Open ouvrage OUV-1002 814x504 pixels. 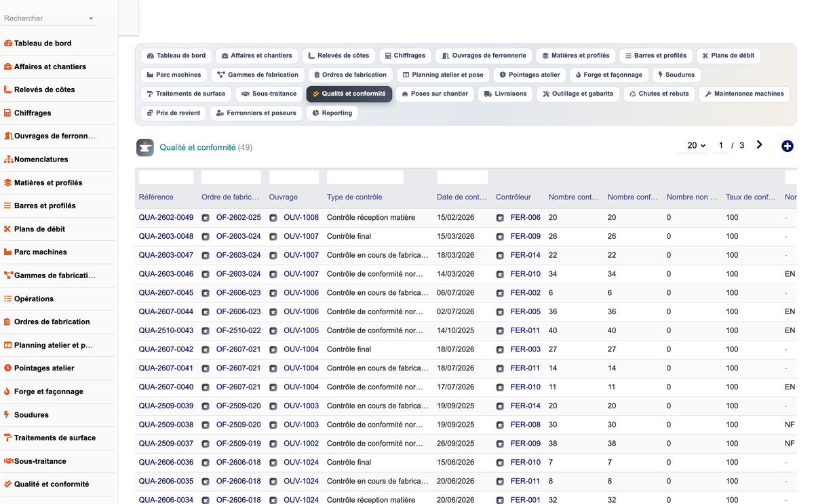[x=301, y=444]
